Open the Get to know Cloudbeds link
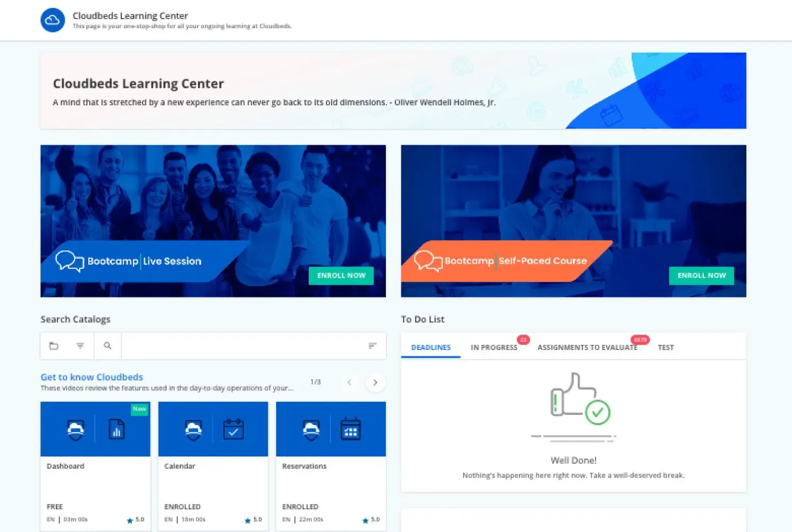 tap(92, 377)
